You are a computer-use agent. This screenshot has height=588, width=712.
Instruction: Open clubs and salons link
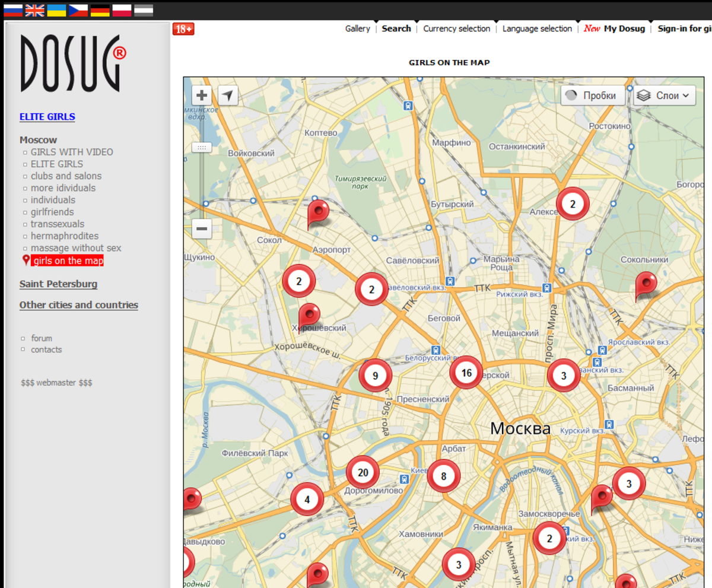tap(66, 176)
